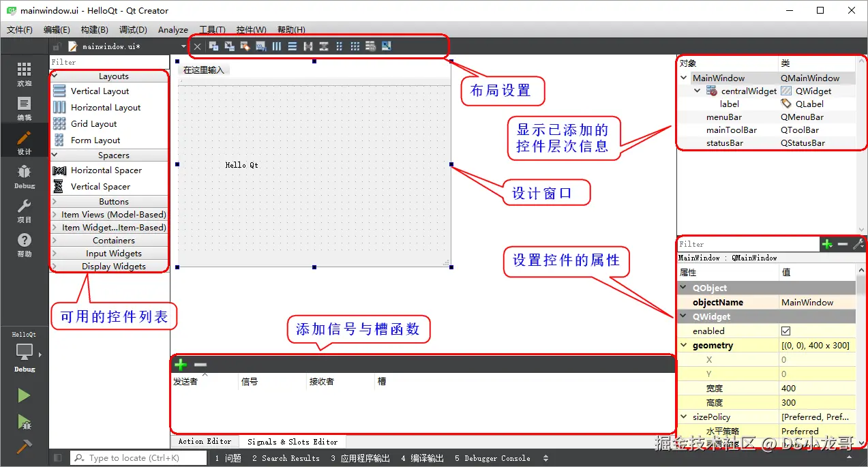This screenshot has height=467, width=868.
Task: Start debugging with play-bug button
Action: 24,421
